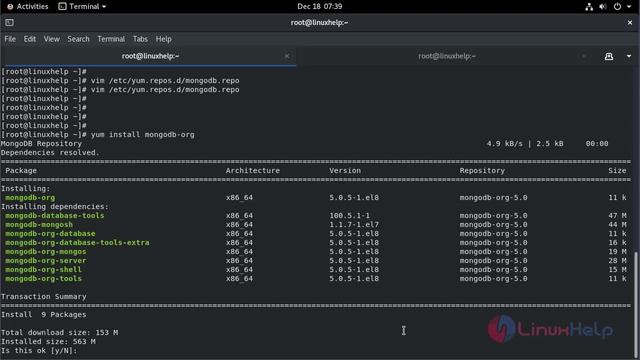Close the terminal window
640x360 pixels.
pos(630,22)
